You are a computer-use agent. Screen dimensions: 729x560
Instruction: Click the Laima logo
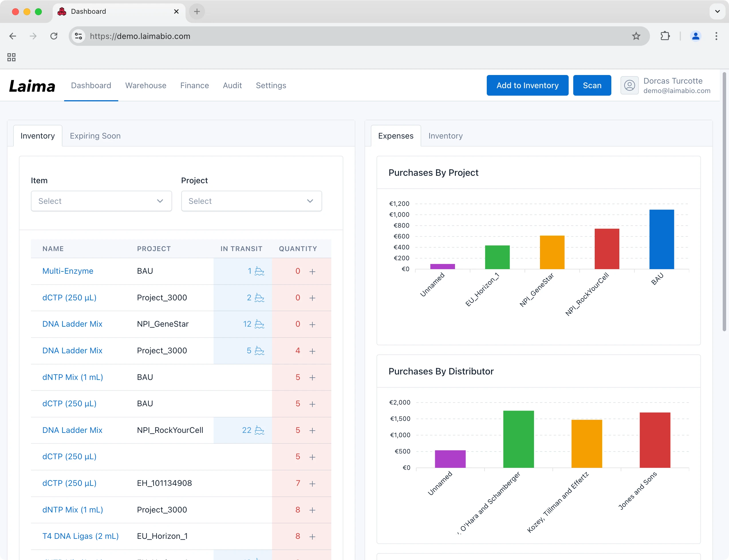[x=32, y=86]
